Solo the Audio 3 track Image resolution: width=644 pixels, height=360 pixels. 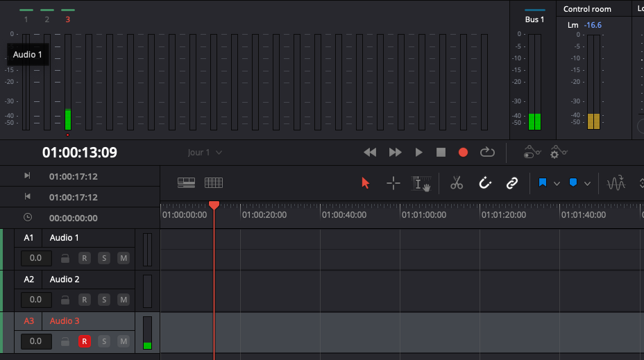click(x=104, y=341)
